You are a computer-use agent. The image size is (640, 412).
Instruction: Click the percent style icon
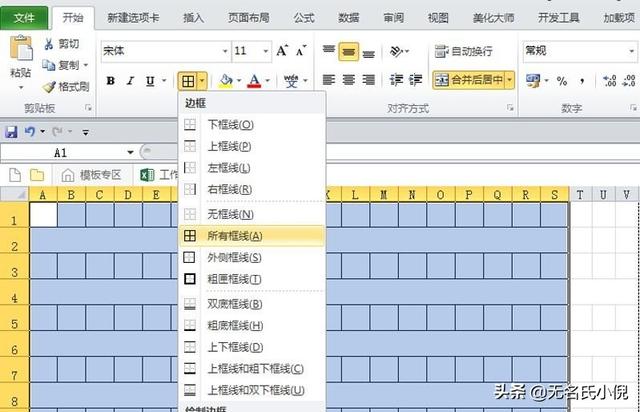[561, 80]
